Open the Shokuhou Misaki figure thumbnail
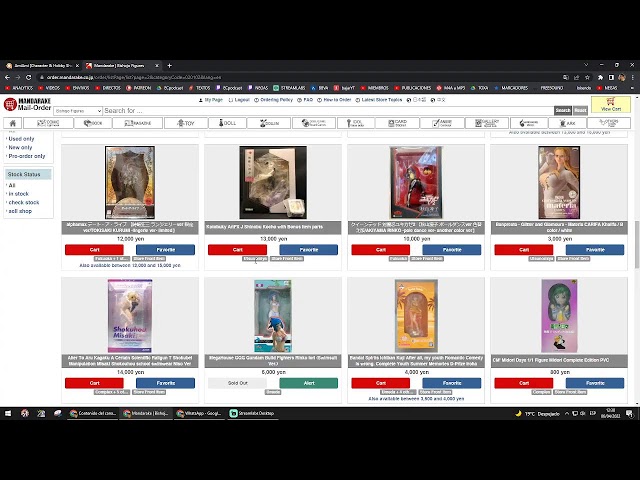The width and height of the screenshot is (640, 480). point(130,316)
